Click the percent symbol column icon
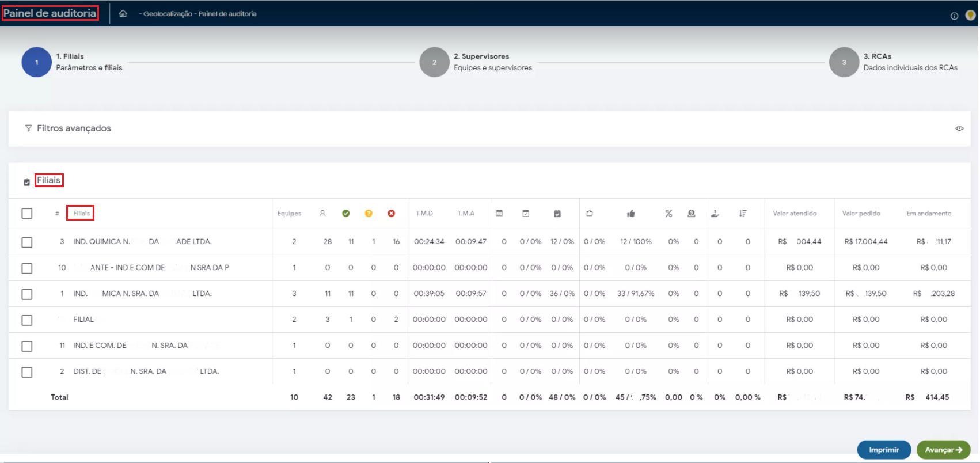The image size is (980, 463). (x=668, y=214)
